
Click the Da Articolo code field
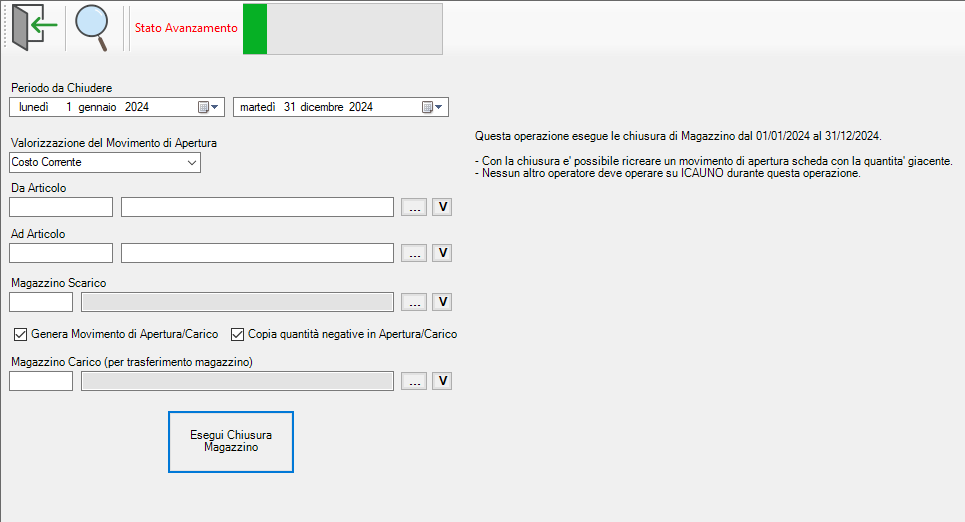(61, 207)
